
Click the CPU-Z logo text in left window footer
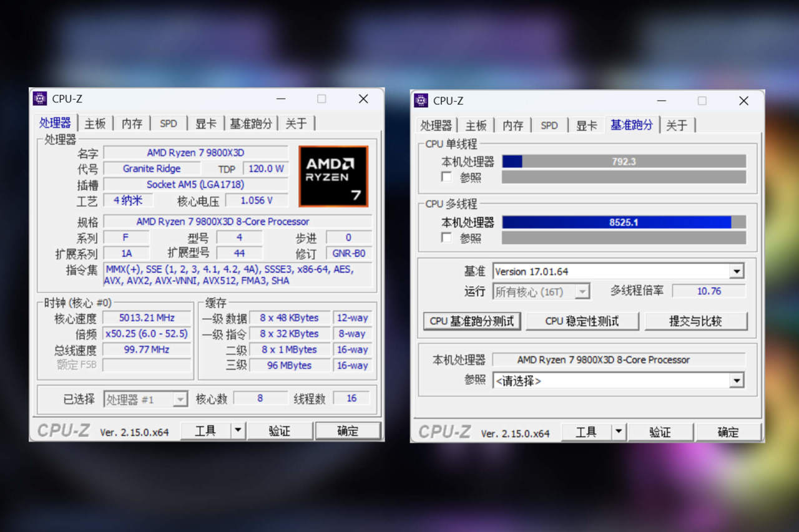coord(64,431)
